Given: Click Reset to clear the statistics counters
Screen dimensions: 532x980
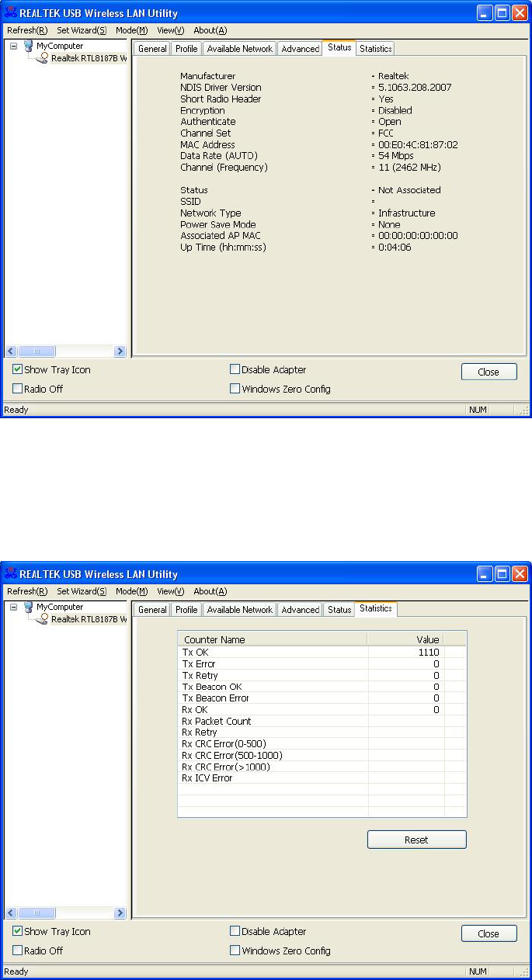Looking at the screenshot, I should (416, 840).
